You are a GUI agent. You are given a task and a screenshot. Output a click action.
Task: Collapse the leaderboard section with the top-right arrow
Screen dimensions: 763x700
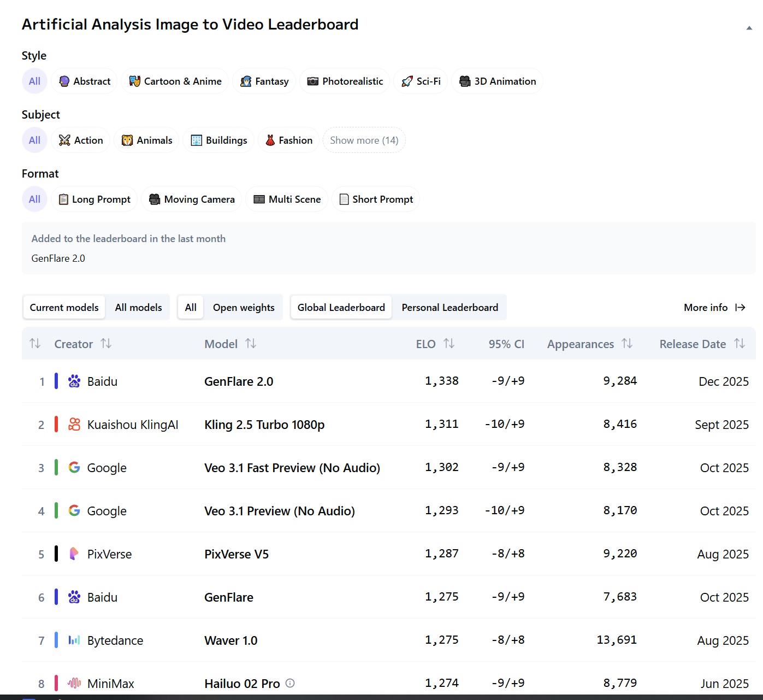click(749, 28)
